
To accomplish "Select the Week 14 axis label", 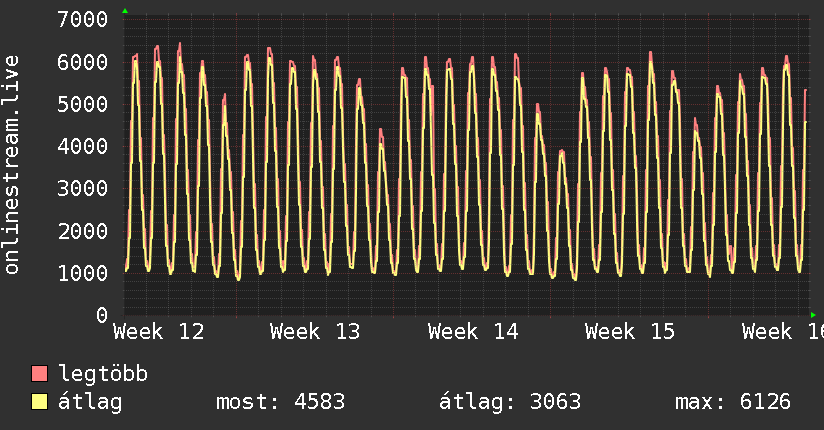I will pyautogui.click(x=473, y=332).
